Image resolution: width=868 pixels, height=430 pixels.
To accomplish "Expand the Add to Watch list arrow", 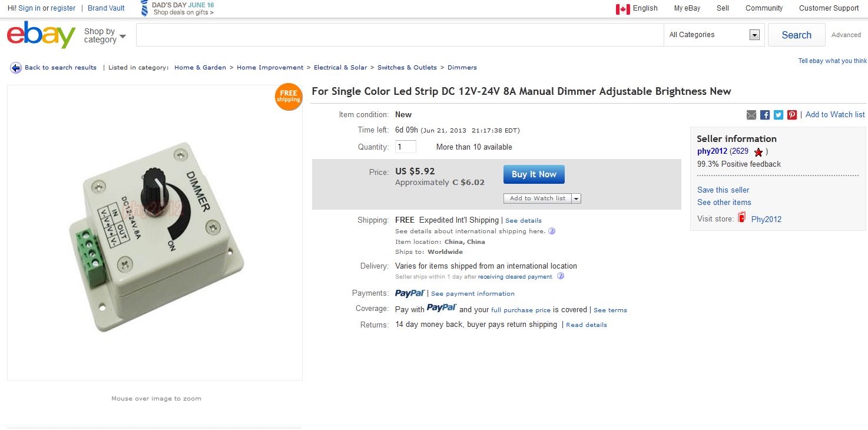I will pyautogui.click(x=576, y=199).
